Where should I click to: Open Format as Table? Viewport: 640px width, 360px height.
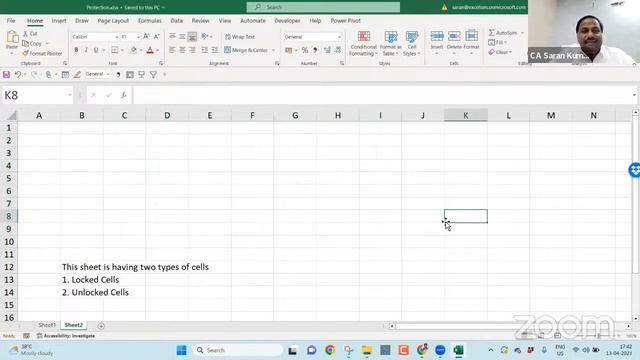coord(391,43)
